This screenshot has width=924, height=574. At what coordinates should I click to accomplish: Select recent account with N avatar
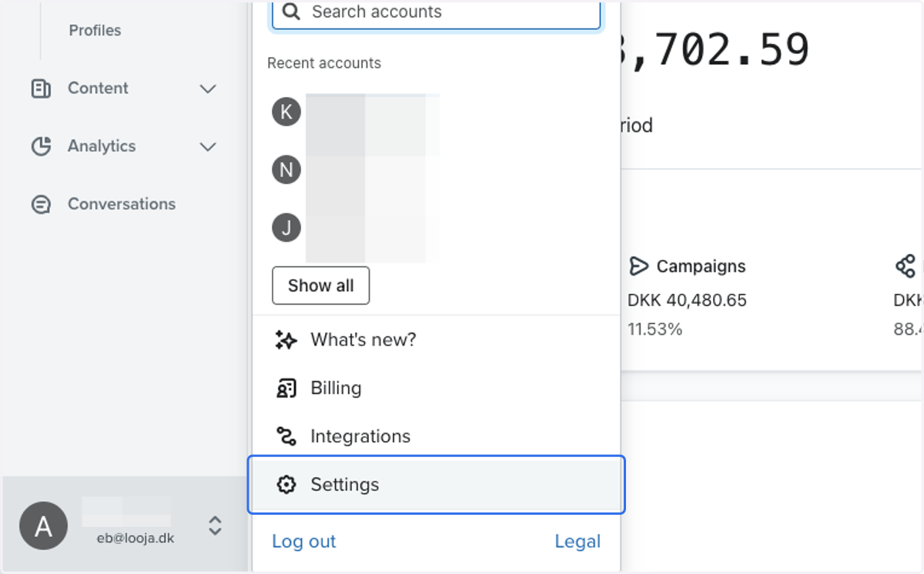(x=286, y=169)
